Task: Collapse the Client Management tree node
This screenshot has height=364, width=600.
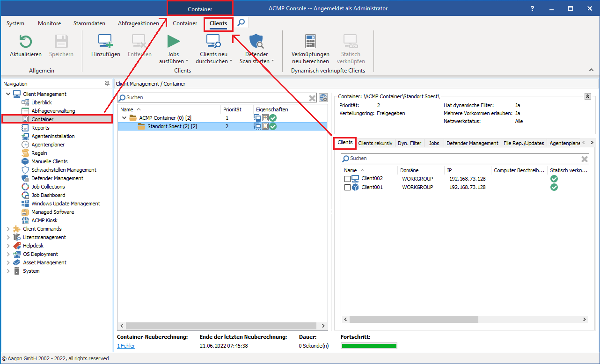Action: [8, 94]
